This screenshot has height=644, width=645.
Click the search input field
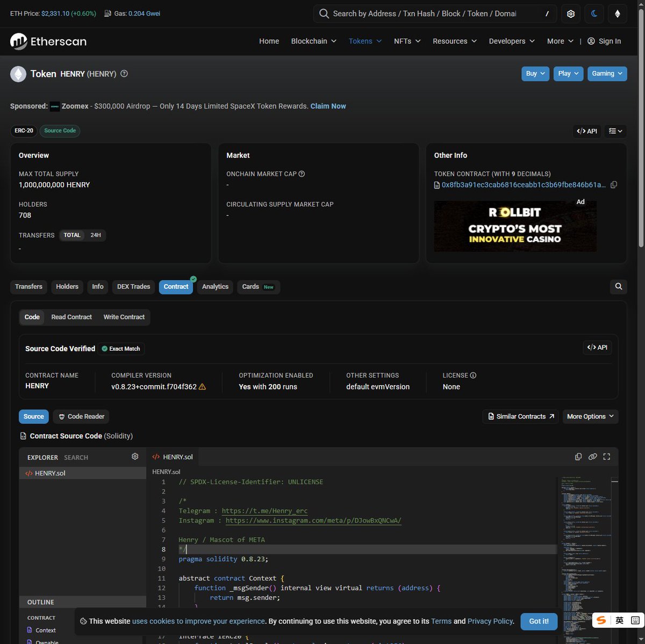point(434,14)
